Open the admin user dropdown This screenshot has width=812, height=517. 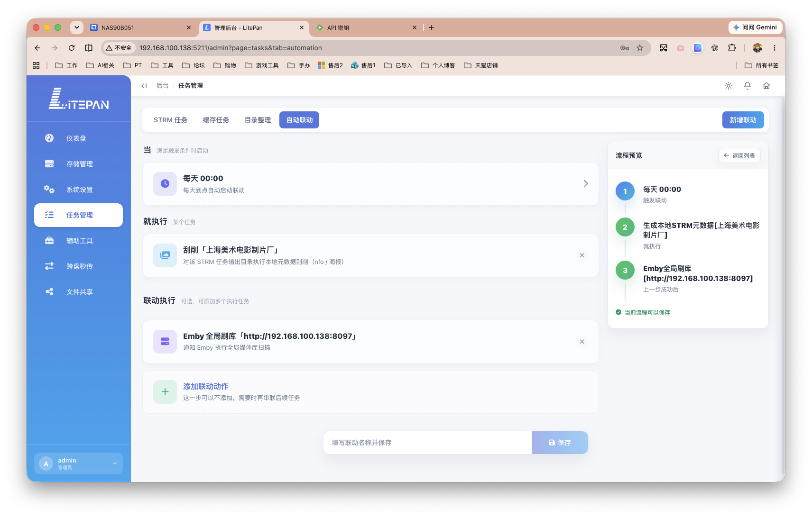click(x=78, y=463)
